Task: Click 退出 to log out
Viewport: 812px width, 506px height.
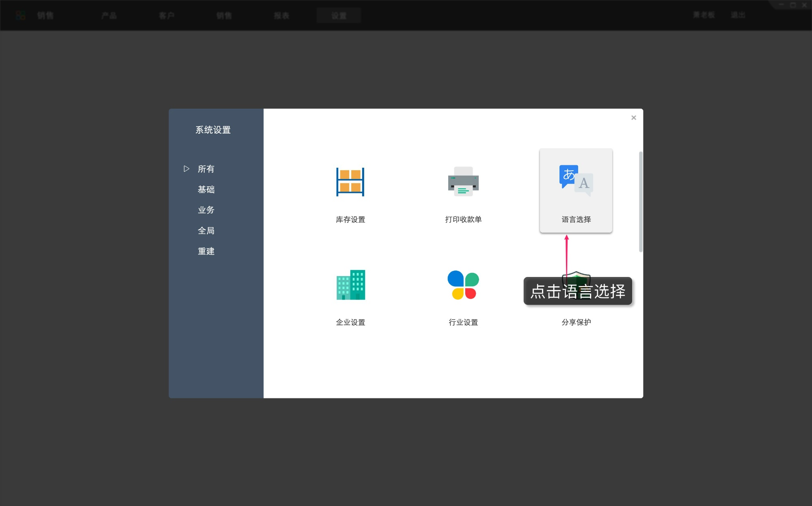Action: click(739, 15)
